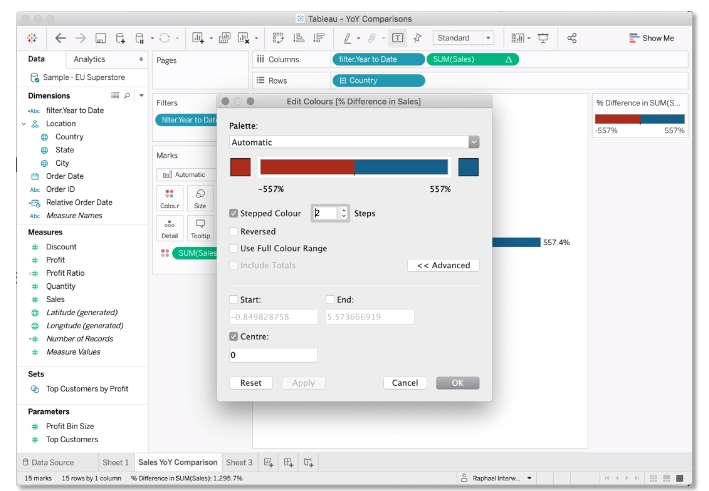Click the filter.Year to Date columns pill
709x491 pixels.
[x=378, y=59]
